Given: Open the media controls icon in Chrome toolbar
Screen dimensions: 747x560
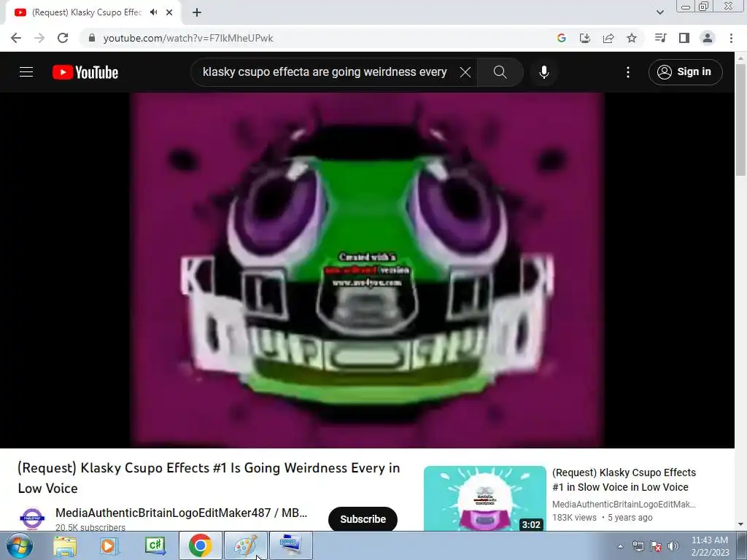Looking at the screenshot, I should click(x=660, y=38).
